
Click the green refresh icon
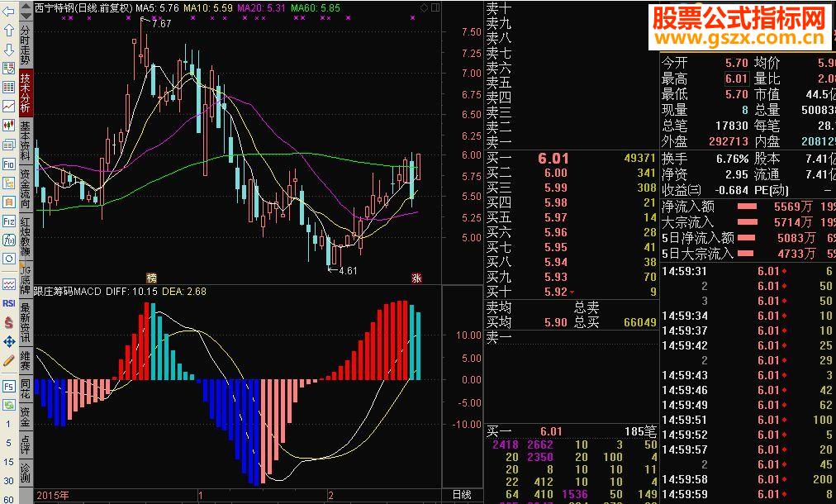click(8, 406)
